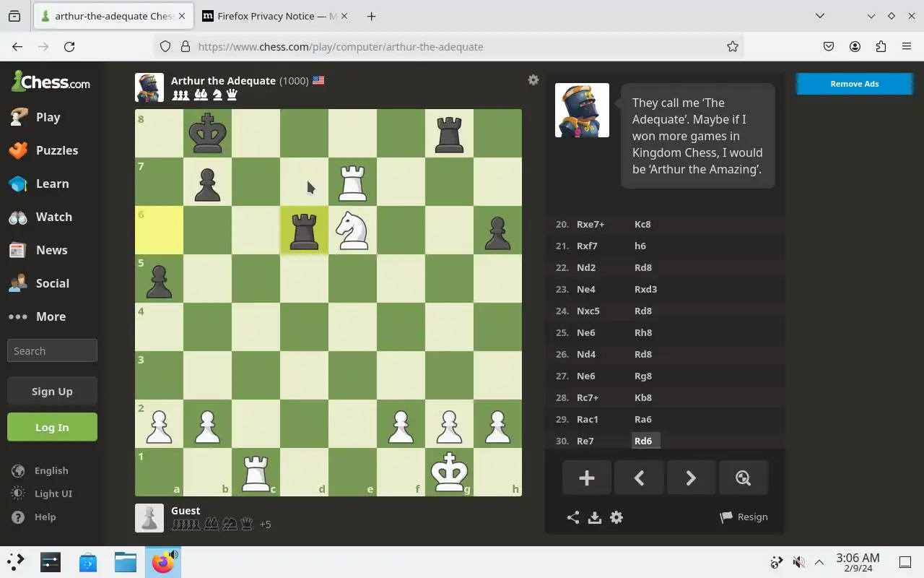This screenshot has width=924, height=578.
Task: Click Arthur the Adequate avatar above board
Action: click(149, 87)
